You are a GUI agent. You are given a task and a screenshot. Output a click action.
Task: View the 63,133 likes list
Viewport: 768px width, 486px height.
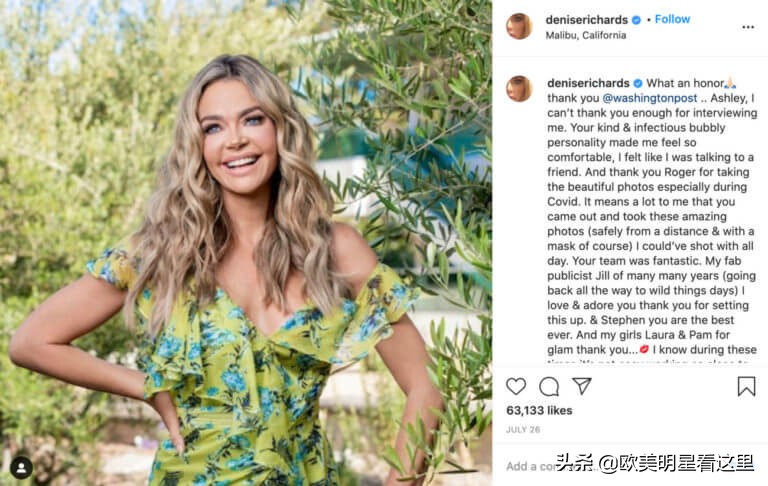click(539, 411)
